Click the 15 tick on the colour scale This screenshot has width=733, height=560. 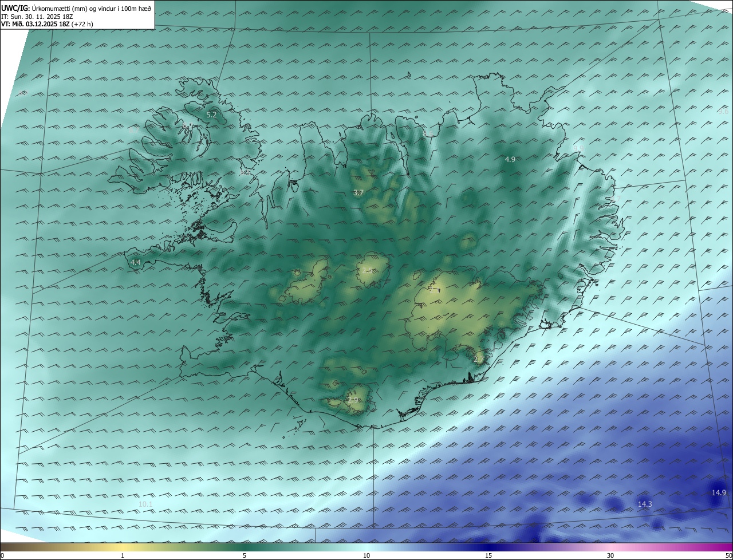tap(488, 555)
